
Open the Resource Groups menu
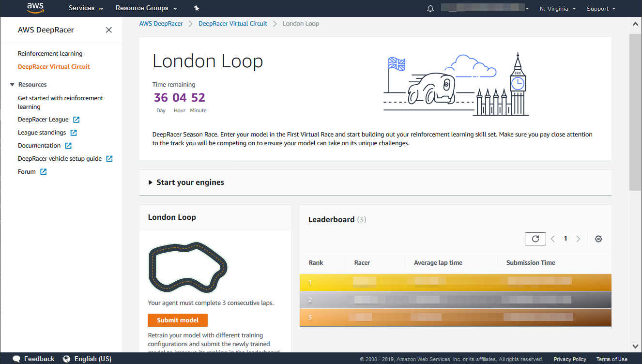click(146, 8)
